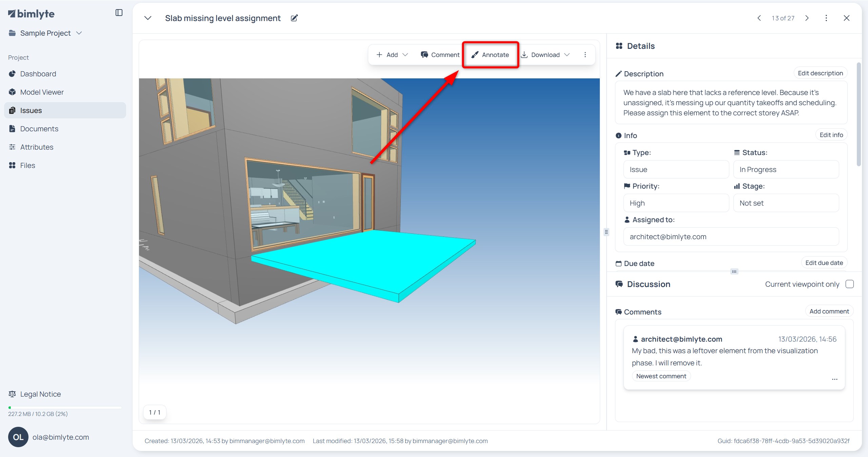Click Add comment

pyautogui.click(x=829, y=311)
